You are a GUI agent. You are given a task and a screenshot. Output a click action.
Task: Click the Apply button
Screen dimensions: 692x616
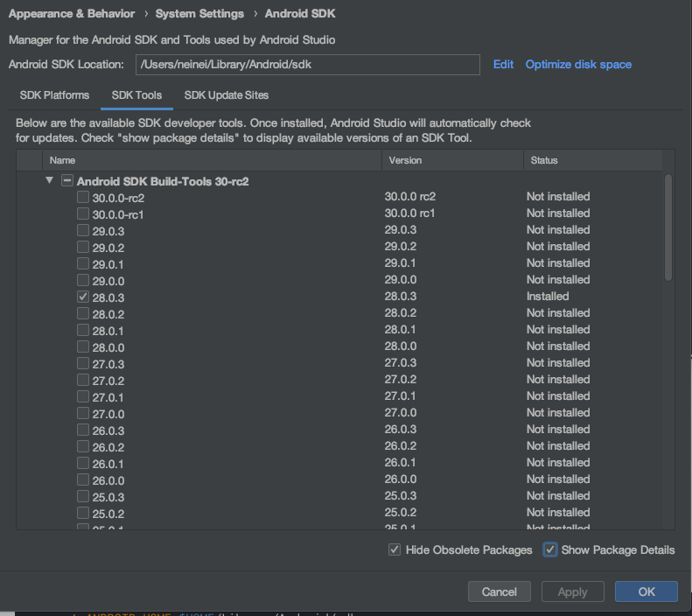pos(572,591)
